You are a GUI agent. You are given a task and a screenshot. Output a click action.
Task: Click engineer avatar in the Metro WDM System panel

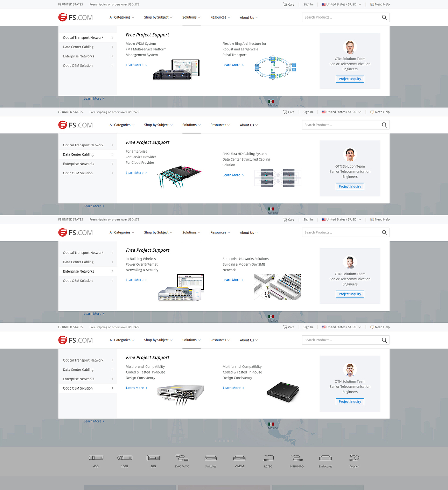[x=350, y=47]
